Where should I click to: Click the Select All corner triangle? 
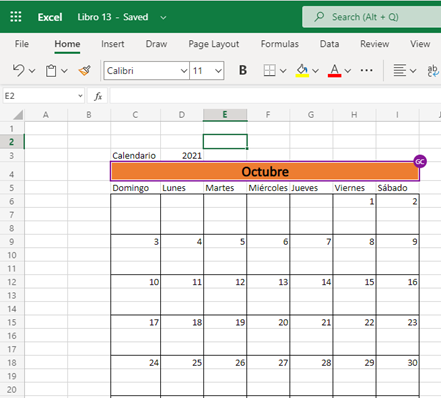(18, 115)
